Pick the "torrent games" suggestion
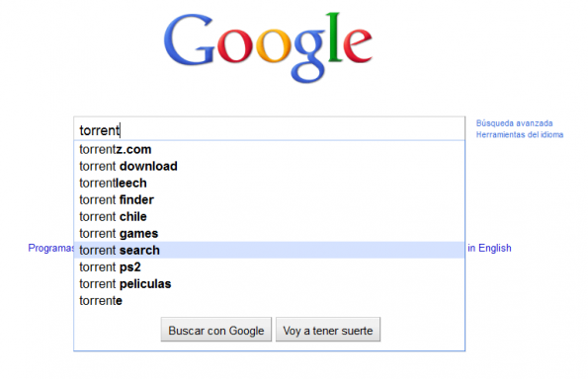Image resolution: width=588 pixels, height=379 pixels. 269,234
